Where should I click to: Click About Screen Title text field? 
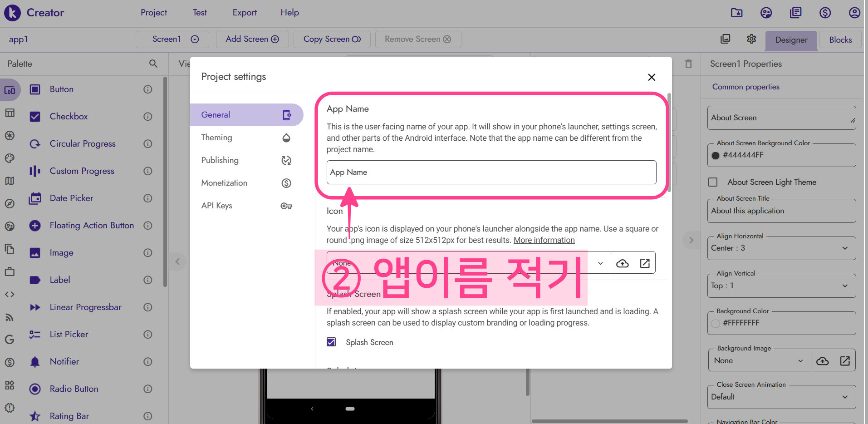coord(782,211)
